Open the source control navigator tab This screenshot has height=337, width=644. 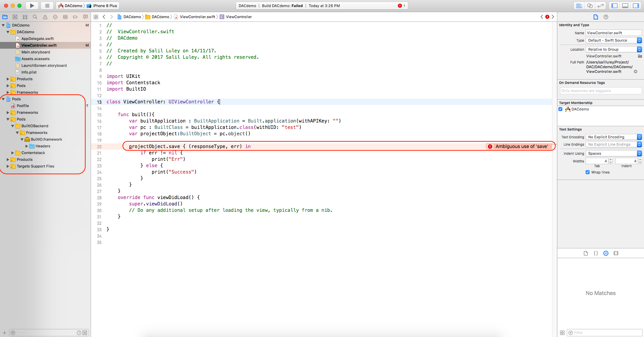(x=15, y=17)
